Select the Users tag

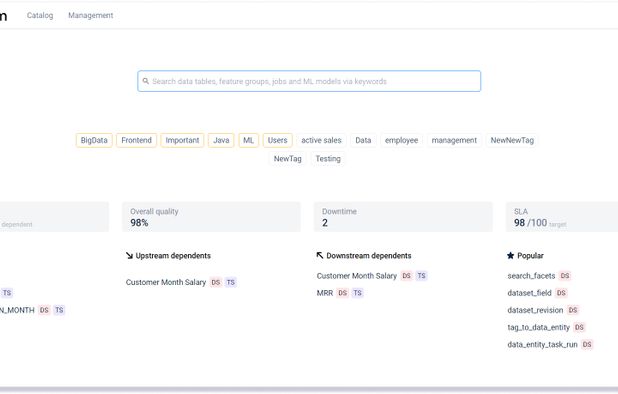pos(277,140)
